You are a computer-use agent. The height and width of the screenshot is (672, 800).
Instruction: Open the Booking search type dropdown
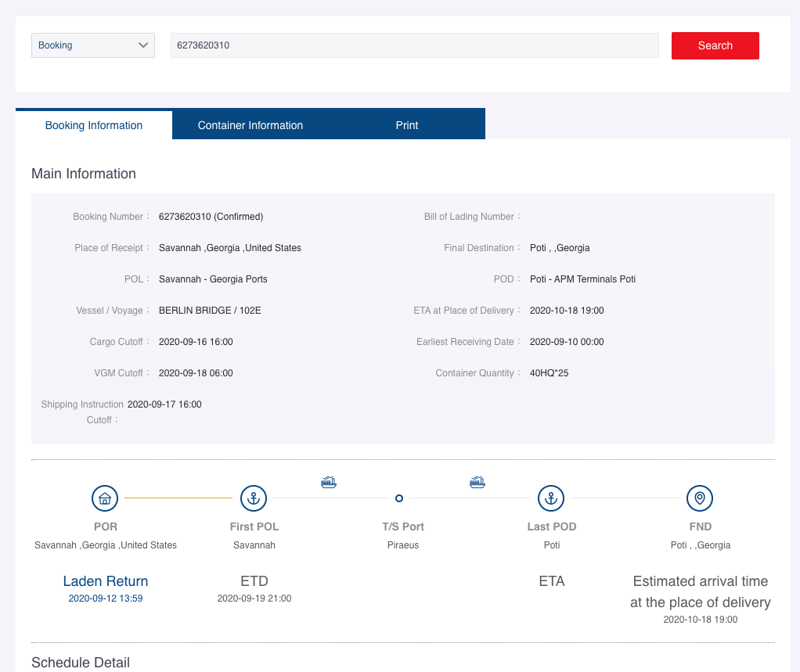tap(93, 45)
